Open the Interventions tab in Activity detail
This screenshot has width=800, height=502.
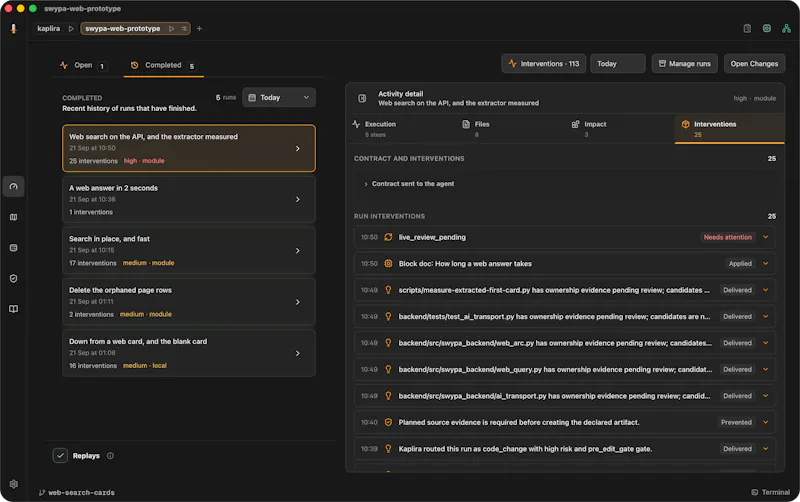click(x=730, y=129)
